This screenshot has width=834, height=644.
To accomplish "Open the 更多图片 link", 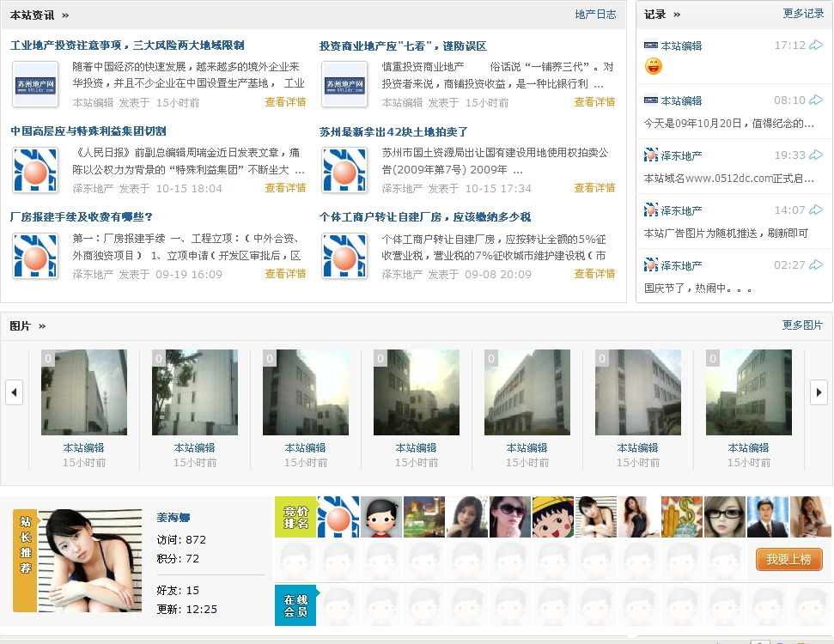I will (x=802, y=325).
